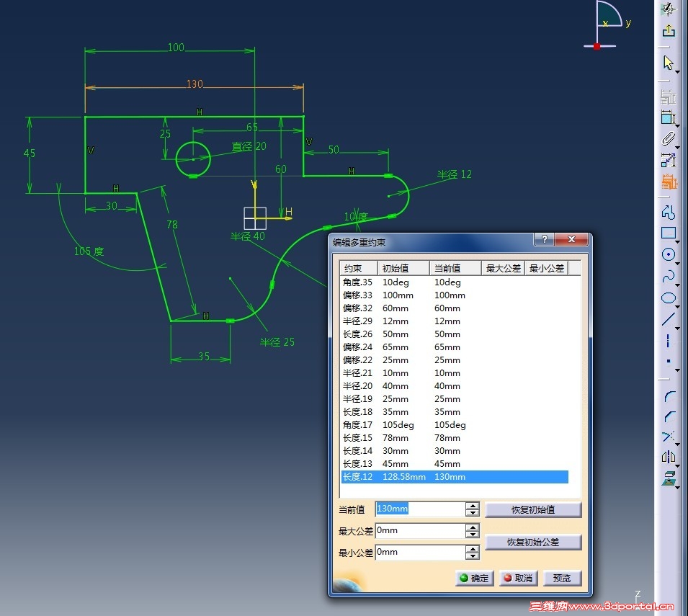Click the 当前值 input field showing 130mm

420,509
